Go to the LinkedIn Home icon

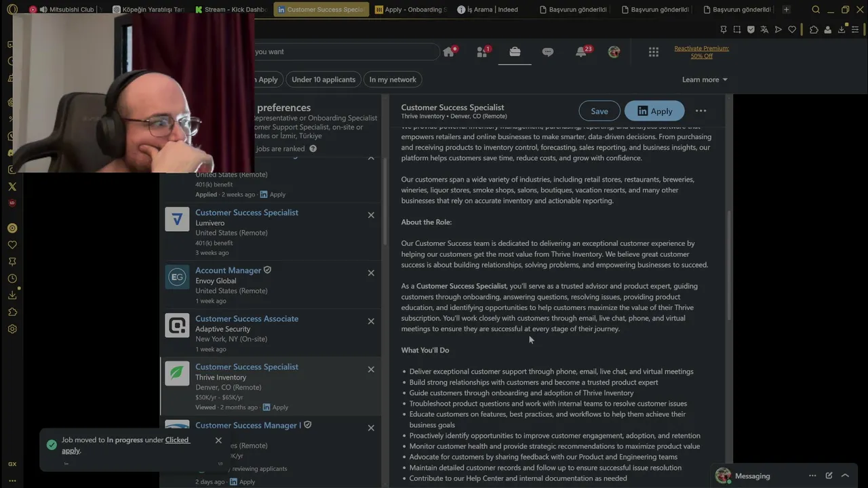coord(449,52)
